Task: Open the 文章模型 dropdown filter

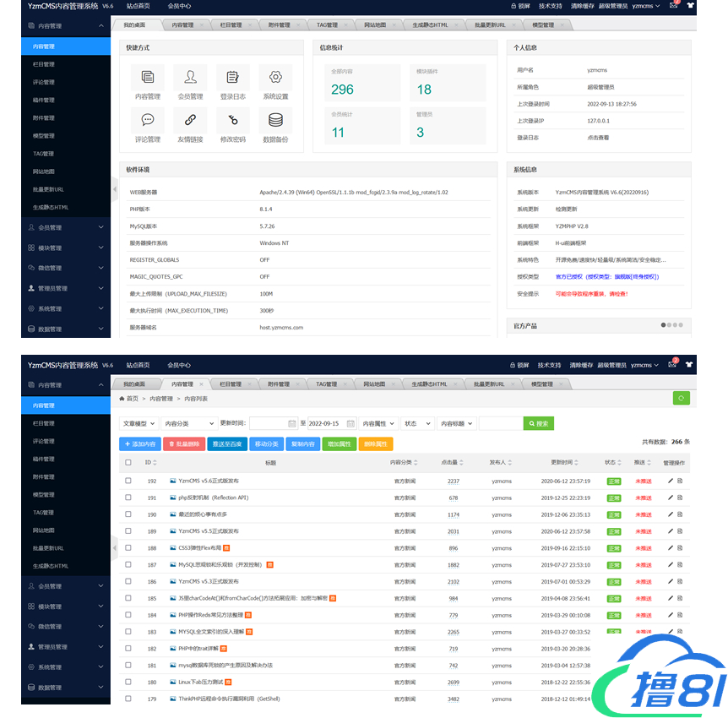Action: [x=139, y=423]
